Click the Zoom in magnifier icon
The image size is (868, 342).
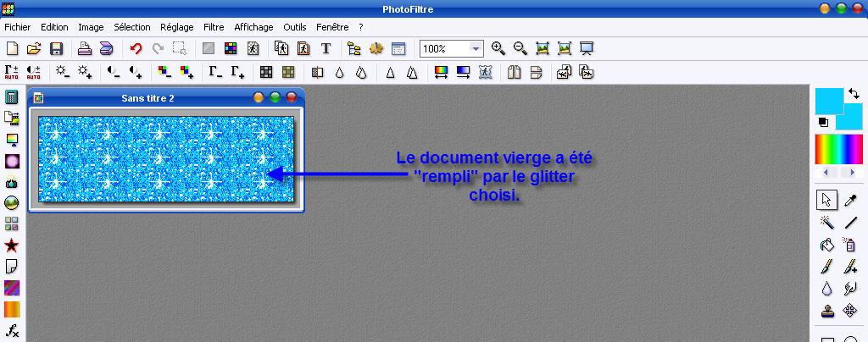498,49
